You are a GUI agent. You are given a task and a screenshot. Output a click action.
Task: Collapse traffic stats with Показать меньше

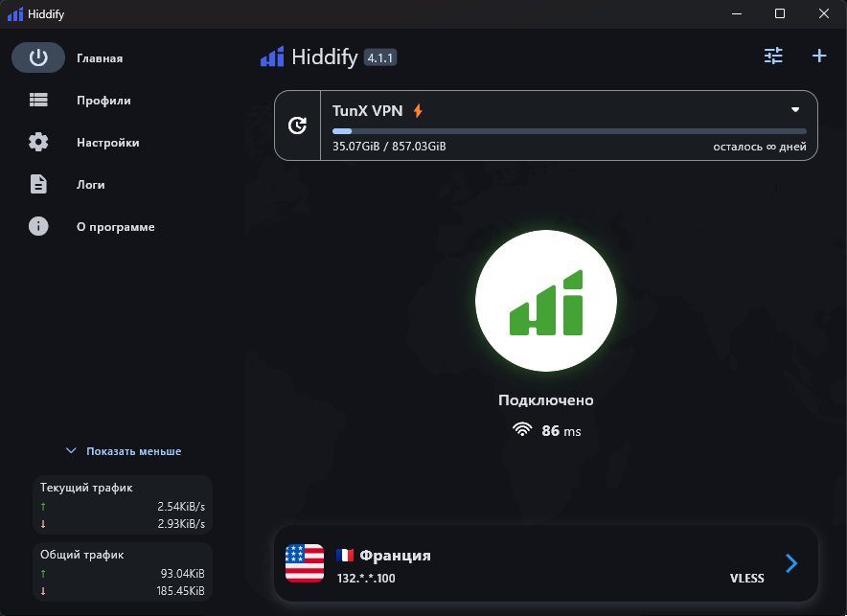(124, 451)
